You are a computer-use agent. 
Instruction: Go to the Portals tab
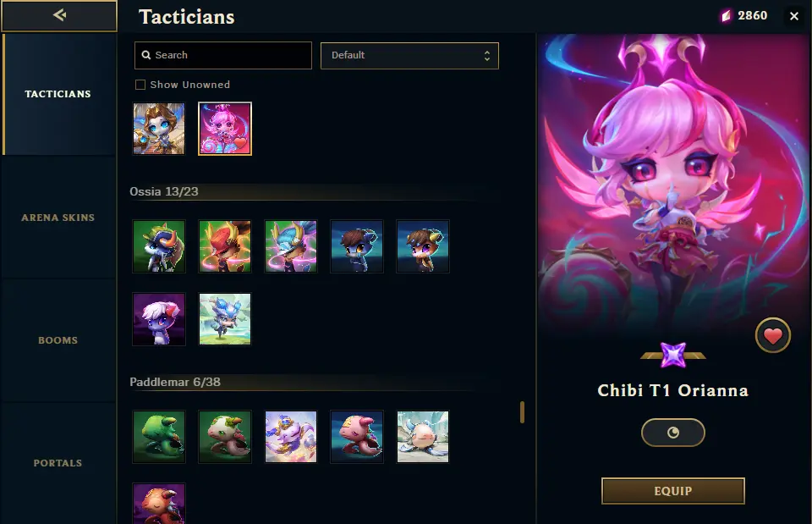click(x=58, y=463)
